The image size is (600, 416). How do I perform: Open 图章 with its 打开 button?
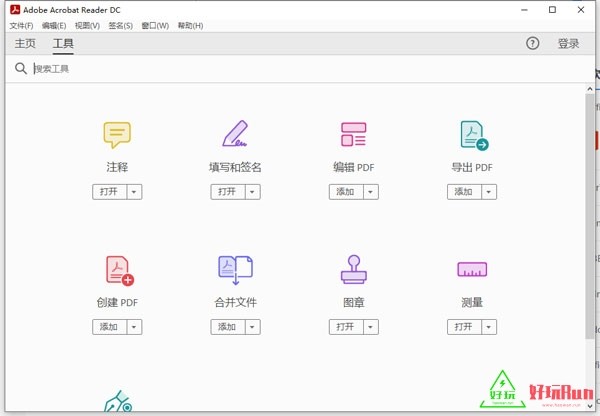coord(346,327)
